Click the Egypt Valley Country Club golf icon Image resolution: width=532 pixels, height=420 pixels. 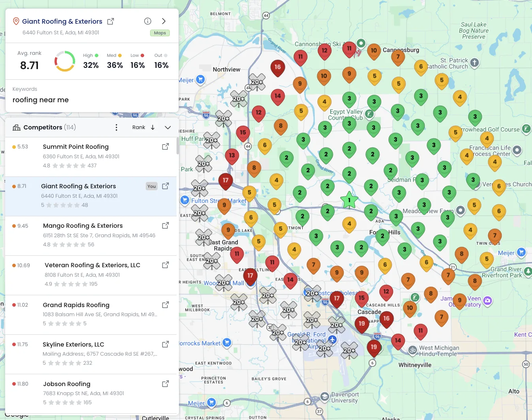coord(369,114)
